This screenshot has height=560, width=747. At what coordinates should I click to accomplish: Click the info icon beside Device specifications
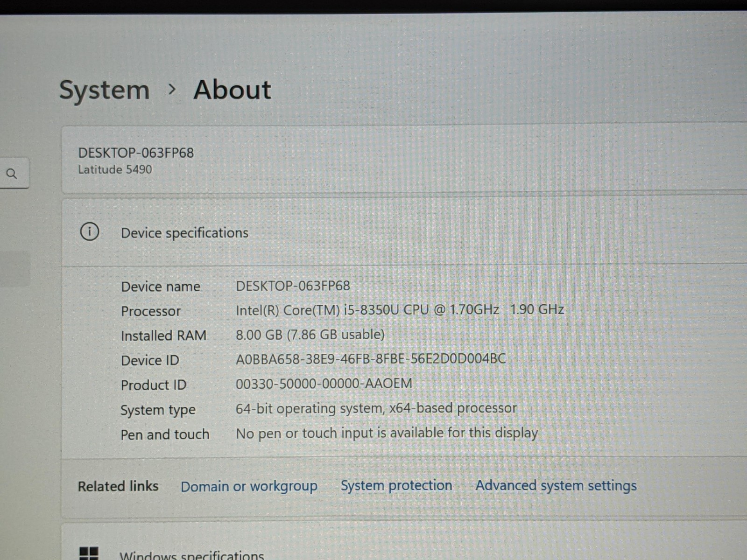(90, 231)
